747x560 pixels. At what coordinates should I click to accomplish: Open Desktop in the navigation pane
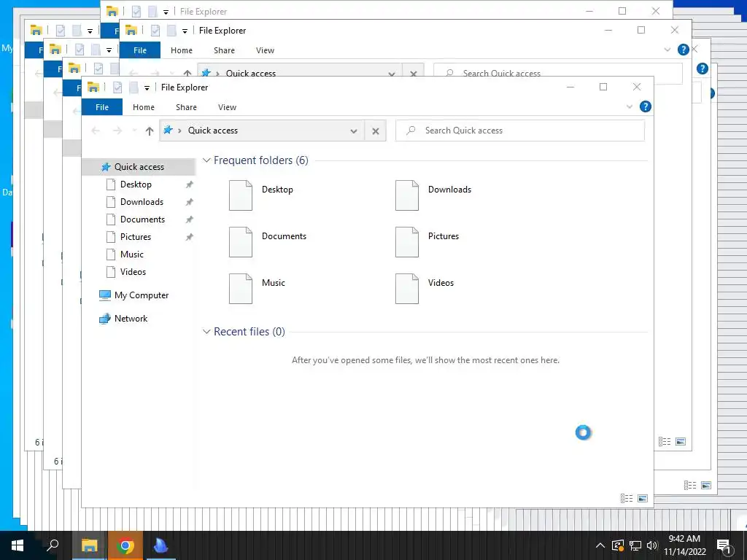(x=136, y=184)
